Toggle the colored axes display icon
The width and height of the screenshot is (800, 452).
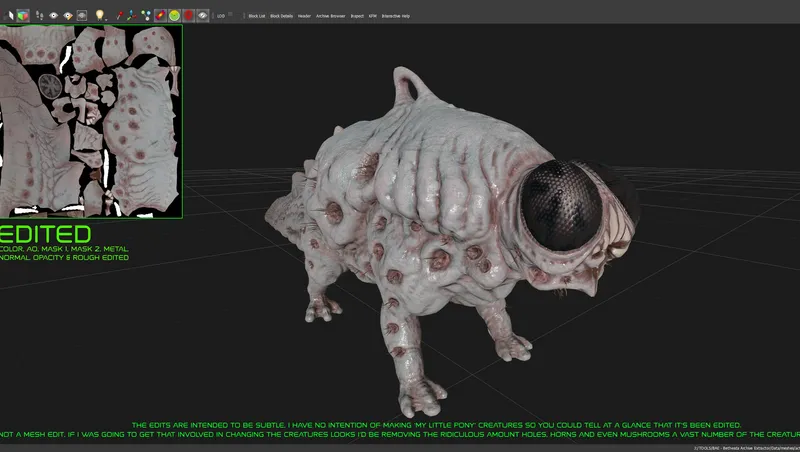[132, 16]
